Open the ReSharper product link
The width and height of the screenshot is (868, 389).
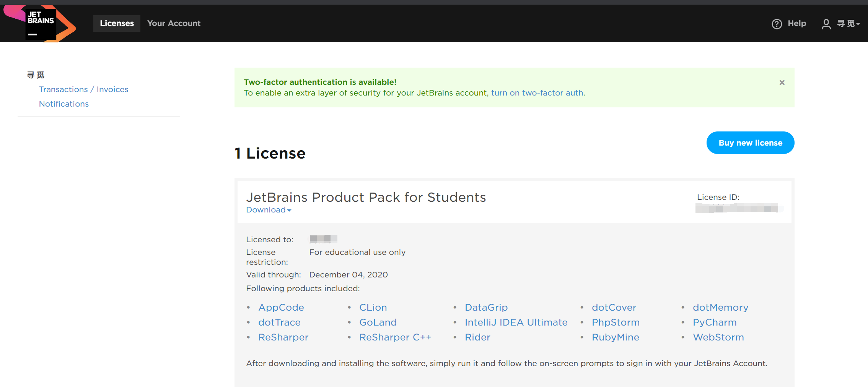pos(283,337)
